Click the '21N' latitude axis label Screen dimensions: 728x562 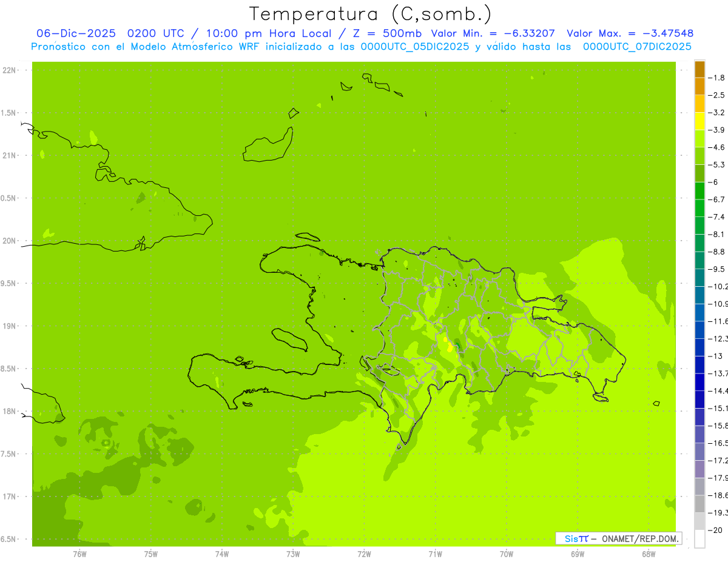point(10,156)
